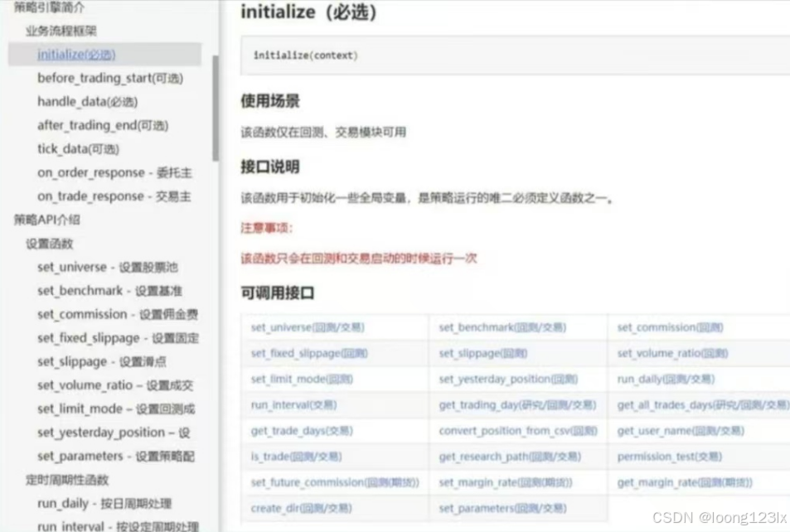Open 定时周期性函数 sidebar heading

coord(67,480)
